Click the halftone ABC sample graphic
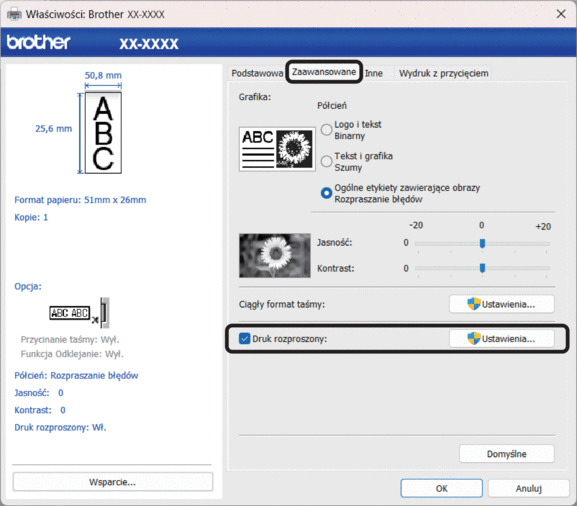 click(x=277, y=149)
